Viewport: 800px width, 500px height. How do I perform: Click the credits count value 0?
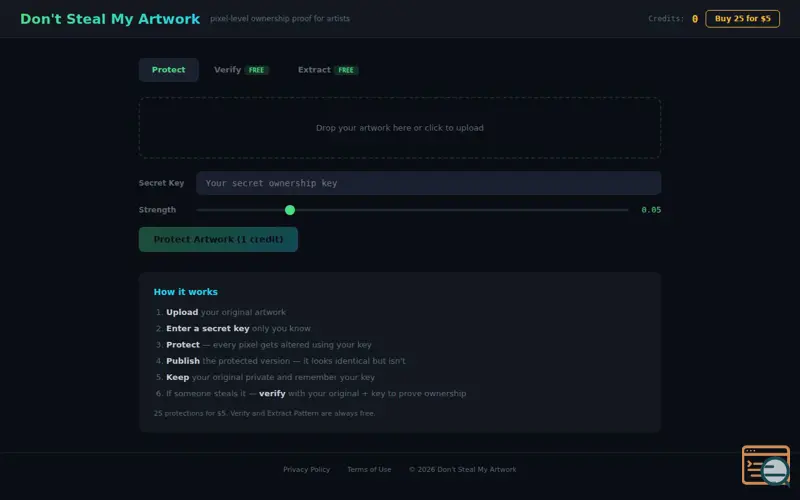pyautogui.click(x=695, y=19)
